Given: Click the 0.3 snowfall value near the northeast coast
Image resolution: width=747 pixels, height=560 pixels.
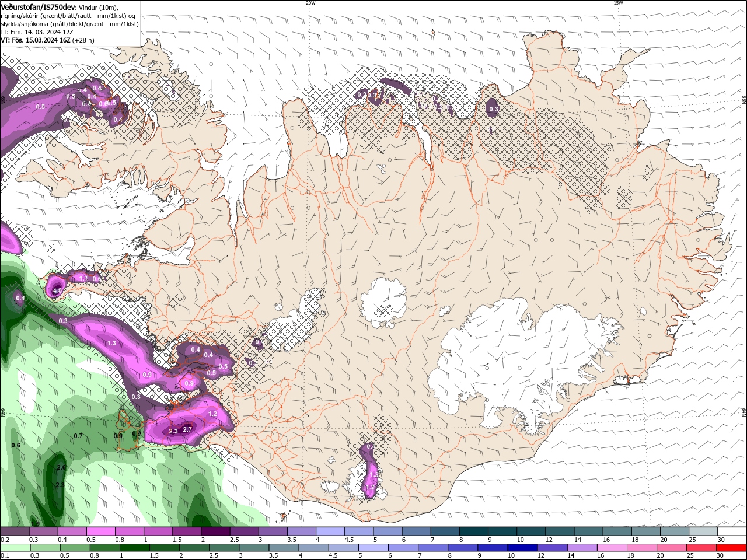Looking at the screenshot, I should click(x=493, y=109).
